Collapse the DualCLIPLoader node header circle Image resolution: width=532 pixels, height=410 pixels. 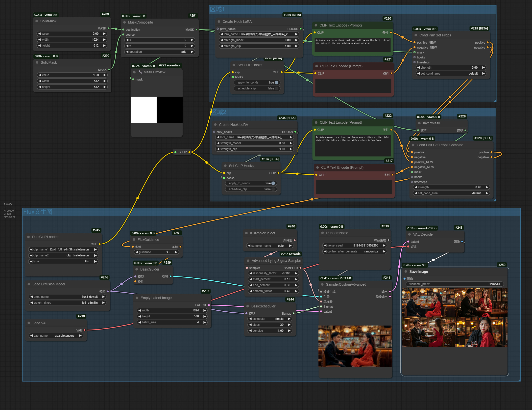tap(29, 237)
